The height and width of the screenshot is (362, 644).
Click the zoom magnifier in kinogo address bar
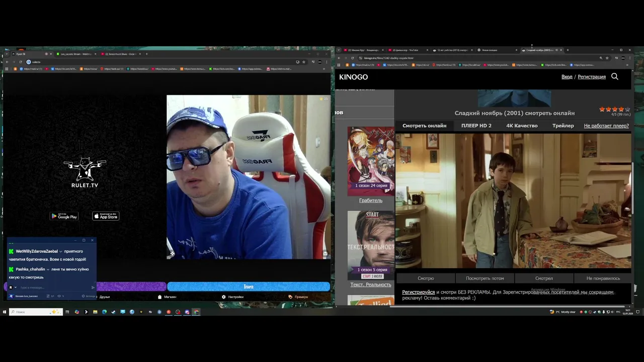(x=601, y=58)
